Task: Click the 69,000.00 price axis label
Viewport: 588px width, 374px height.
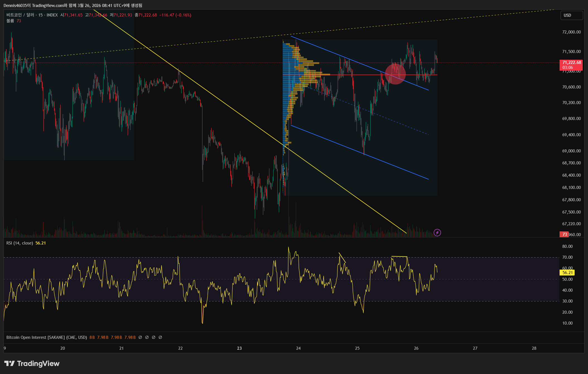Action: 571,151
